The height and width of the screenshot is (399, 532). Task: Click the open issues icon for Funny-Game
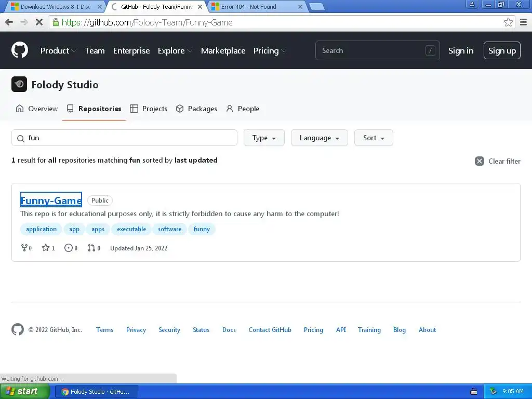pyautogui.click(x=69, y=248)
